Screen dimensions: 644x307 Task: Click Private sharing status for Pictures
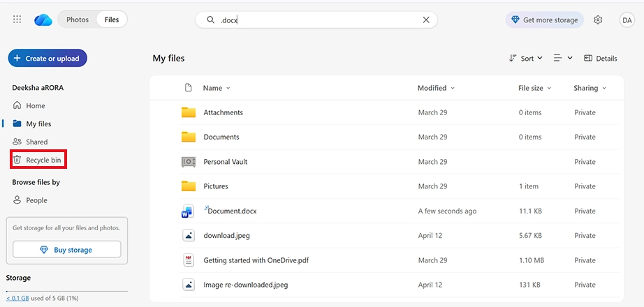[x=585, y=186]
